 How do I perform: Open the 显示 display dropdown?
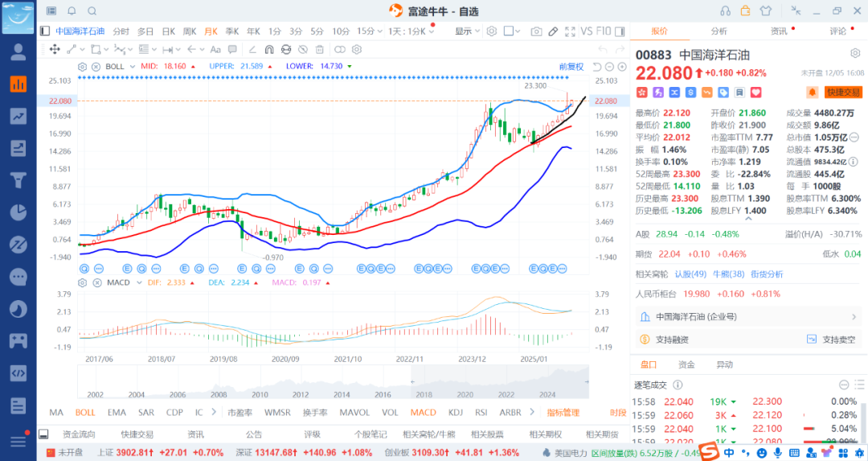click(x=467, y=31)
